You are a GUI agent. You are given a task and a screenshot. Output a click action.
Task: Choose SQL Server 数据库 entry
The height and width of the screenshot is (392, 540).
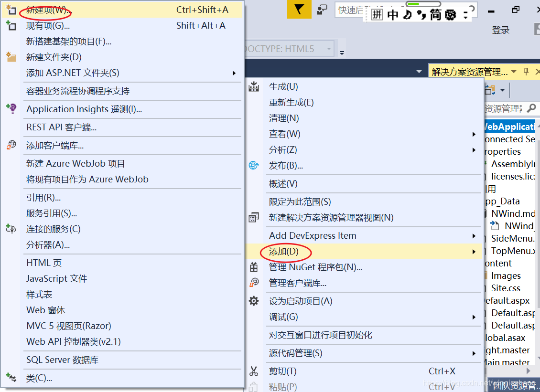tap(122, 360)
